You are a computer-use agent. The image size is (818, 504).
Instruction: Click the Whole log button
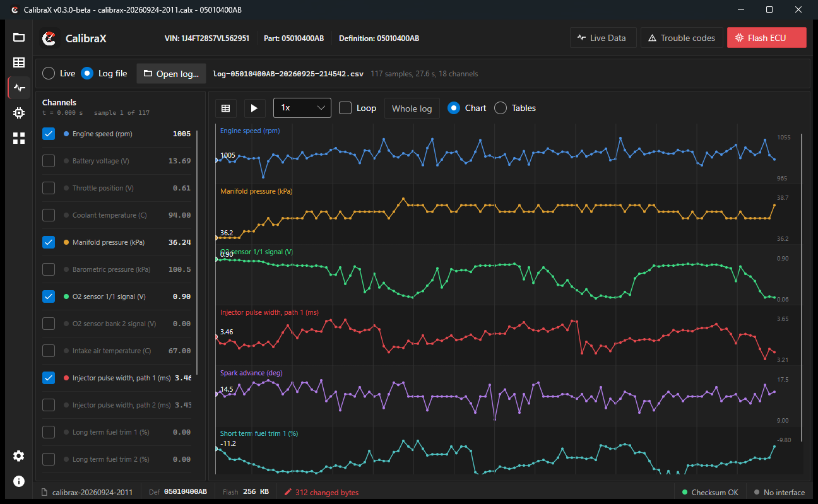click(x=412, y=108)
